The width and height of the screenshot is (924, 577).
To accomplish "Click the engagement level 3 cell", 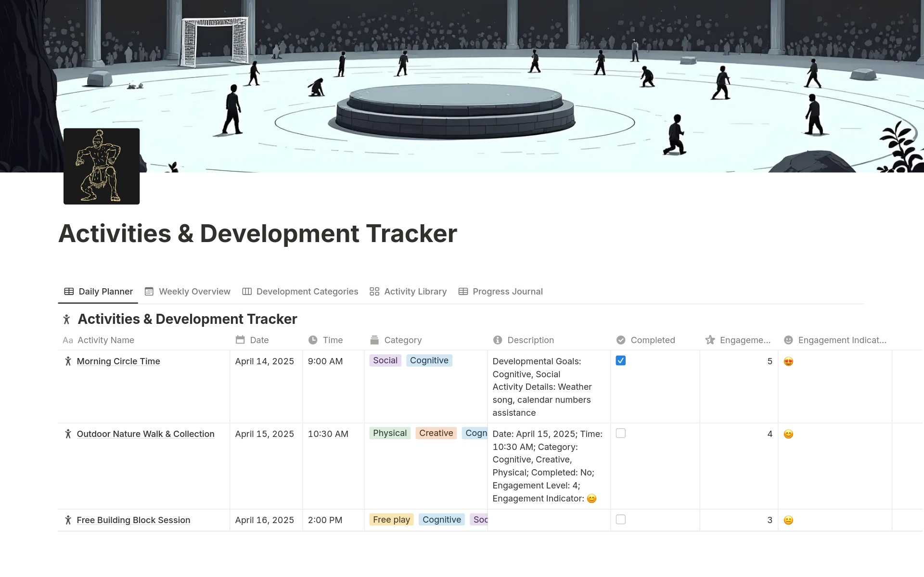I will 739,520.
